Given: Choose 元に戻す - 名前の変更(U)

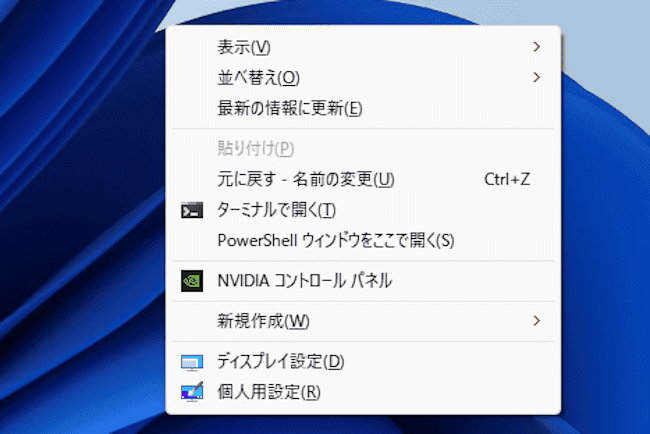Looking at the screenshot, I should pyautogui.click(x=363, y=179).
